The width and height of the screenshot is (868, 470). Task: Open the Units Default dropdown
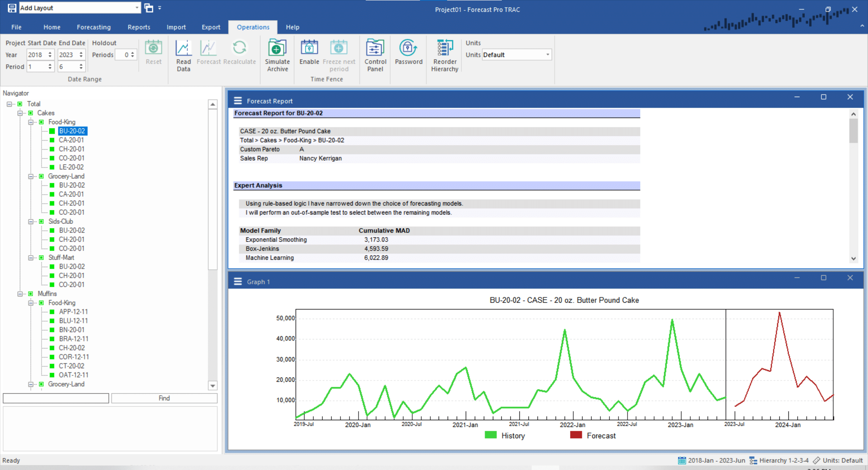coord(547,55)
